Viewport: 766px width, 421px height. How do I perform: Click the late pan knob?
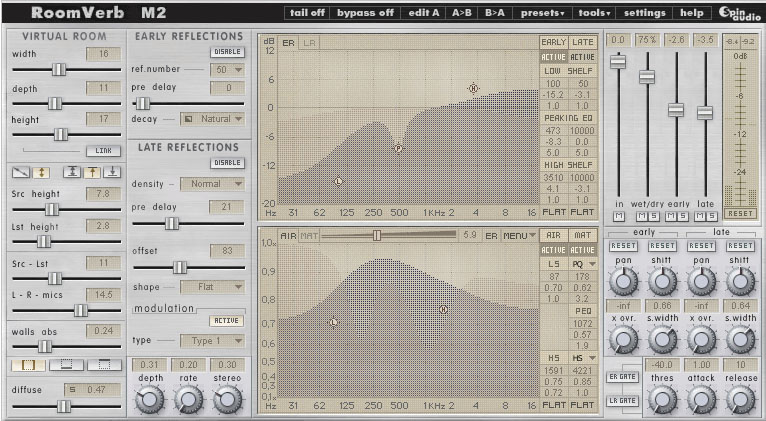pos(701,281)
